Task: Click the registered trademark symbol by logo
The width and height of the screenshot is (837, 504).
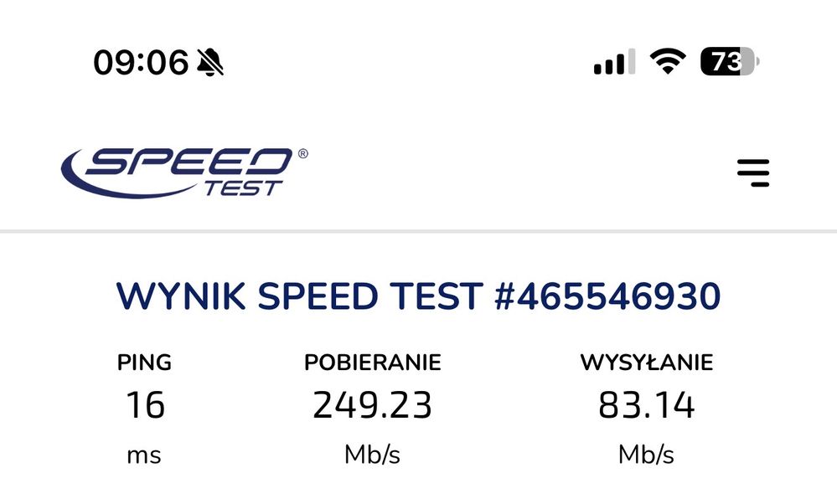Action: (302, 154)
